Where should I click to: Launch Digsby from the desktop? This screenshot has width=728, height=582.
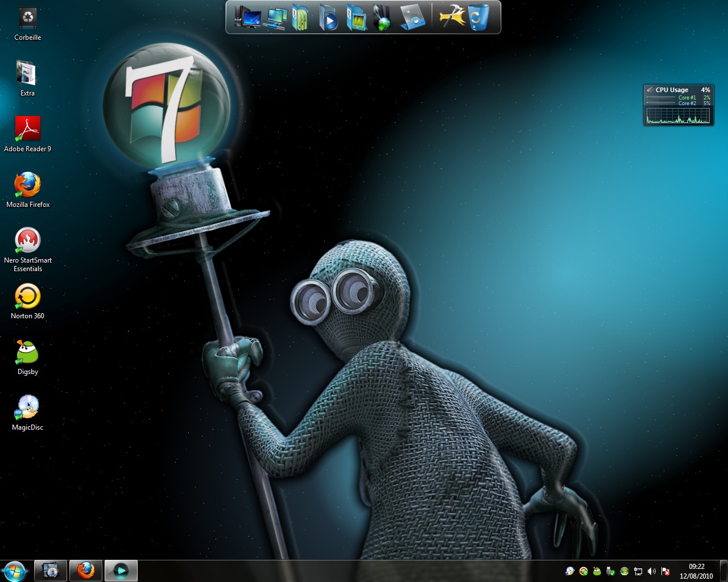[27, 352]
